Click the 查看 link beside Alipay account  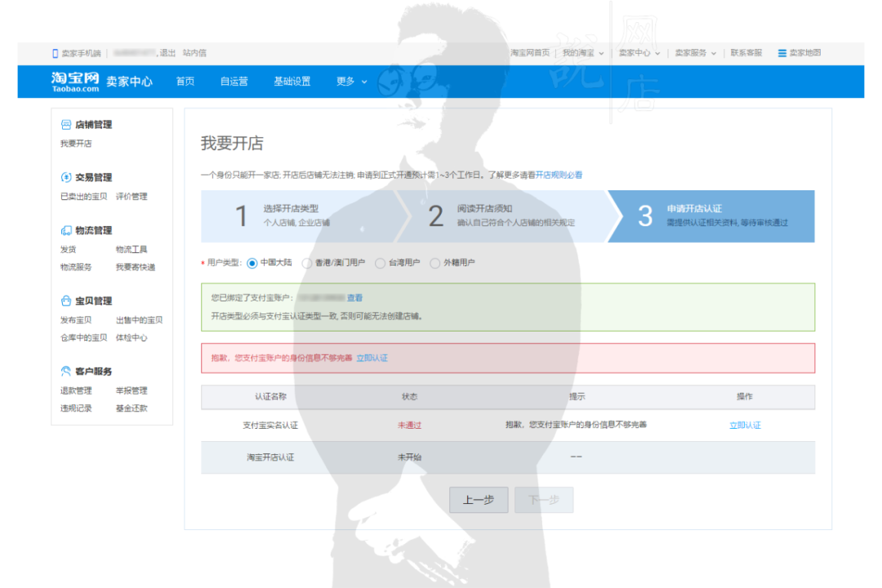click(x=354, y=297)
